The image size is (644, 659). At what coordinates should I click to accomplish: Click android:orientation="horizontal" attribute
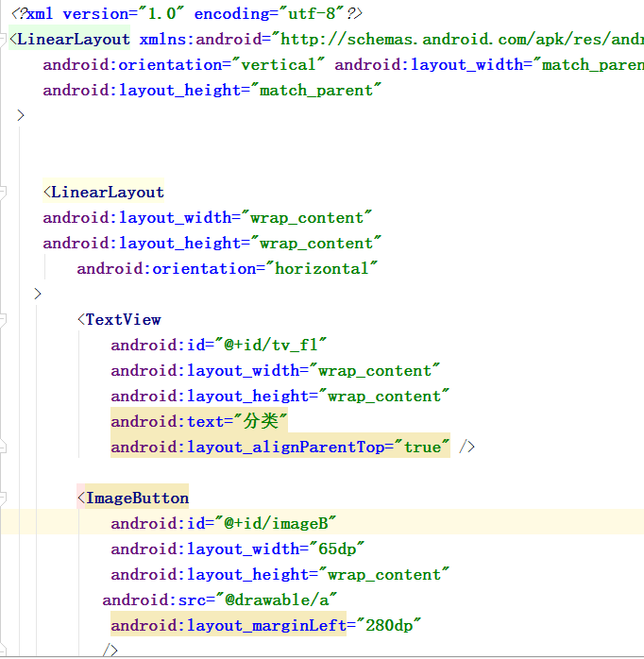click(x=227, y=268)
